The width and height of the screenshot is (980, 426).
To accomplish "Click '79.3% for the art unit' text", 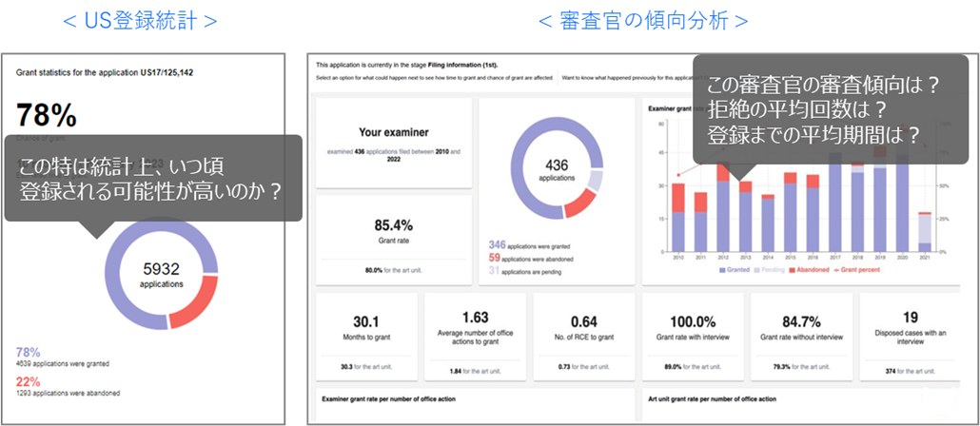I will click(801, 367).
